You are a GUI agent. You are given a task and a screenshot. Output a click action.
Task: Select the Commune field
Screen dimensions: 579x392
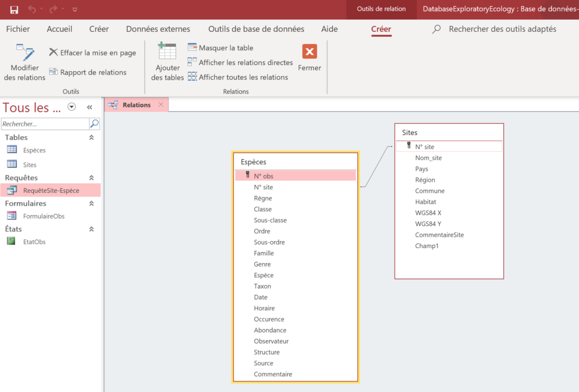[449, 191]
